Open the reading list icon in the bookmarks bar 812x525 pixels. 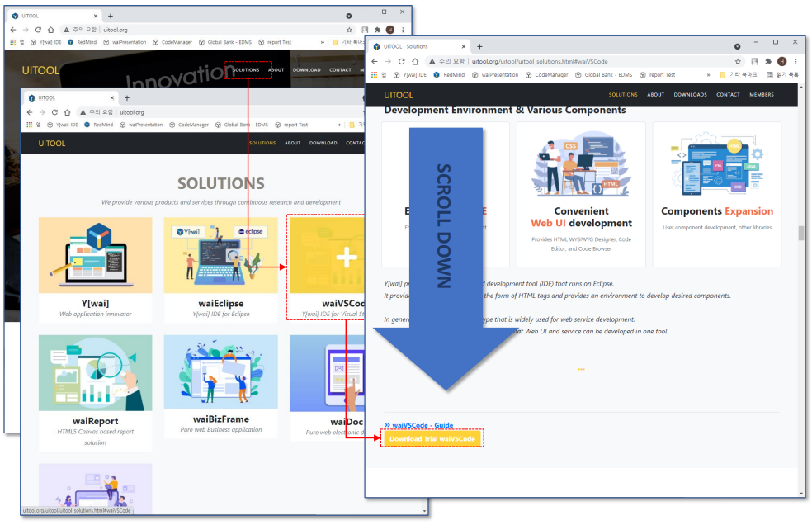(x=770, y=74)
